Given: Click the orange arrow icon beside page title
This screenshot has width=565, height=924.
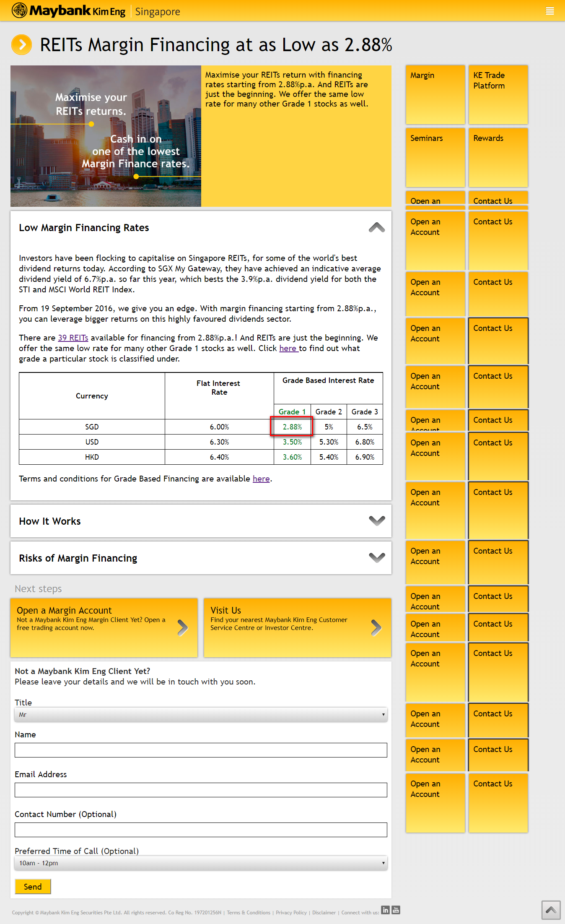Looking at the screenshot, I should (x=22, y=45).
